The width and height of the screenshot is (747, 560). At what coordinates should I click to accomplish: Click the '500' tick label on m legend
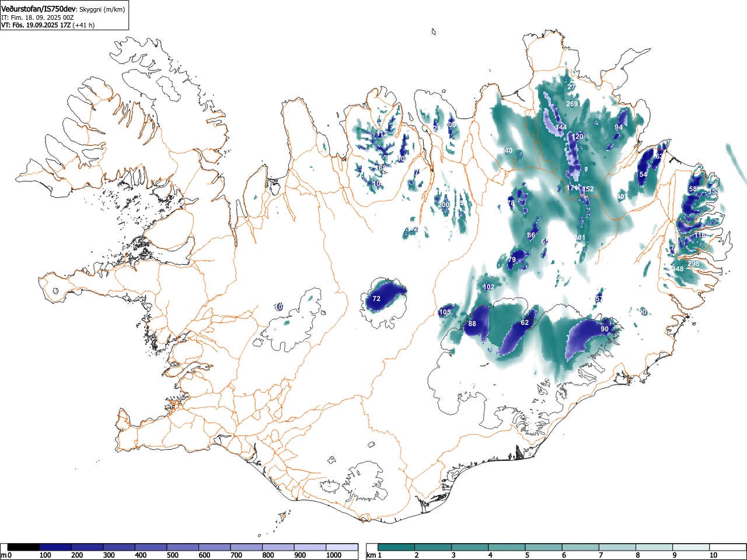[172, 555]
